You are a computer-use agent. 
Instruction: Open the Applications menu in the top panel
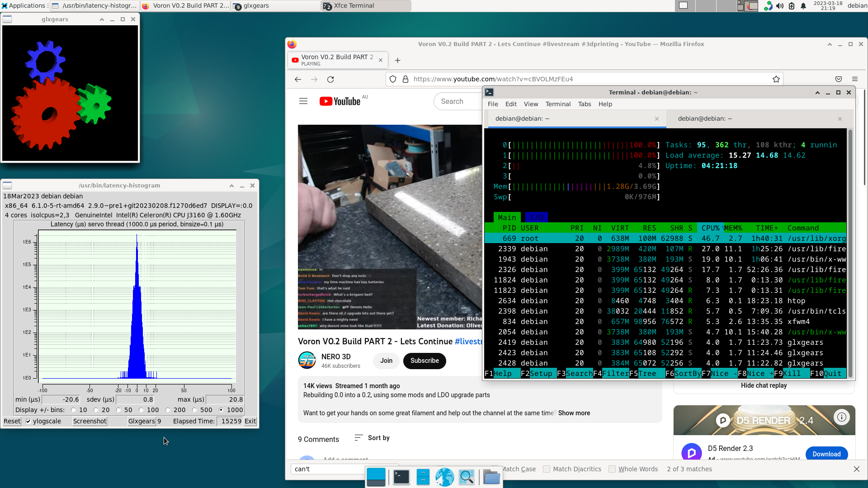[x=24, y=5]
